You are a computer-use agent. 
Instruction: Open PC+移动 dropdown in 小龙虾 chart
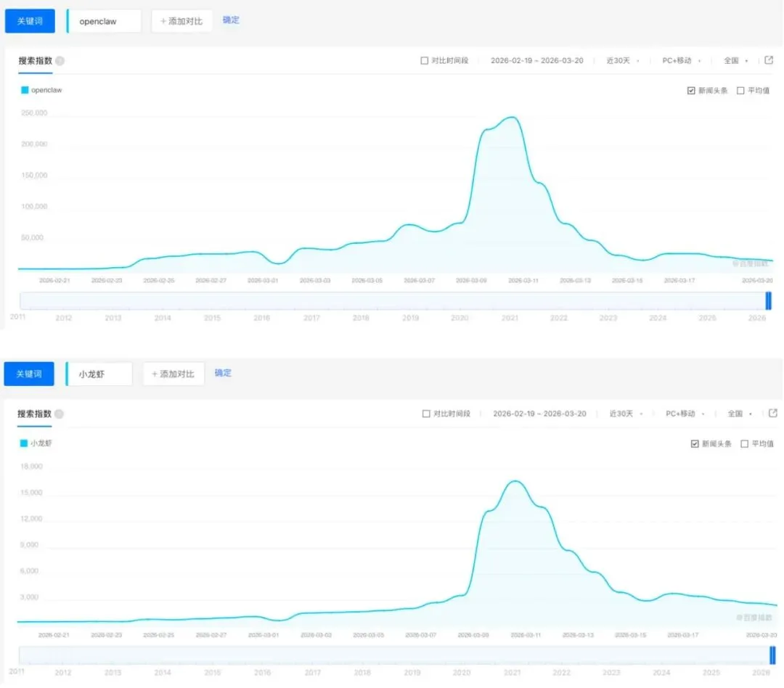(685, 414)
